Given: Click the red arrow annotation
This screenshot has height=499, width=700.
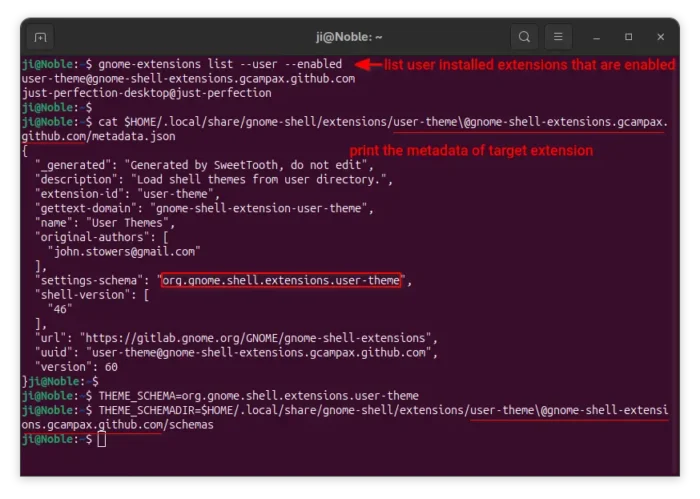Looking at the screenshot, I should click(x=369, y=65).
